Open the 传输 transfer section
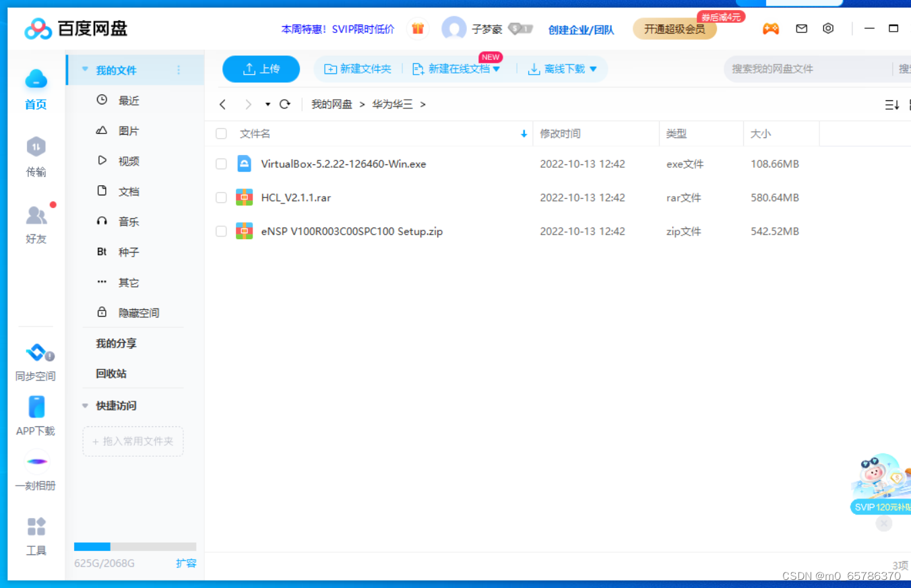The image size is (911, 588). point(36,157)
